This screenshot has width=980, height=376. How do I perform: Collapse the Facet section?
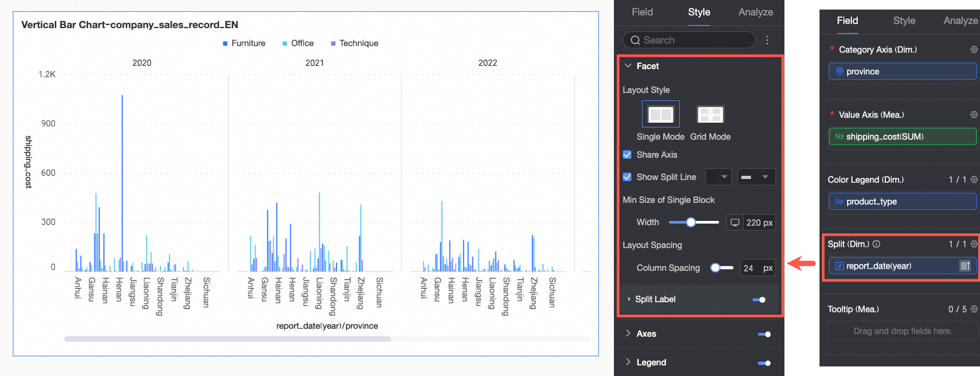click(628, 66)
